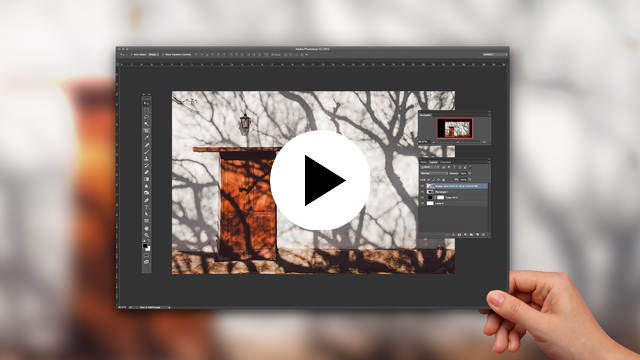Click the black foreground color swatch
Viewport: 640px width, 360px height.
145,246
